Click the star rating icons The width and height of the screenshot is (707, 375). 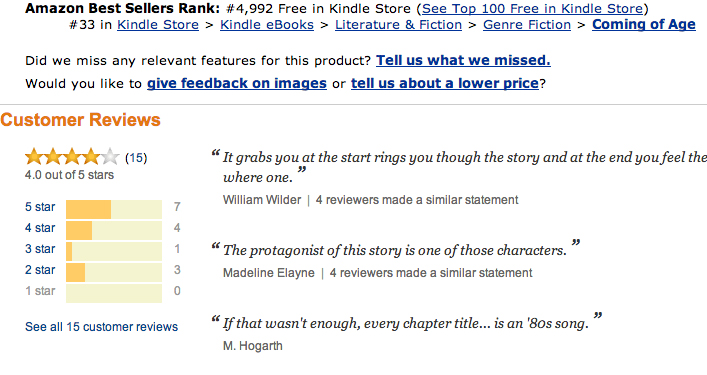tap(72, 157)
